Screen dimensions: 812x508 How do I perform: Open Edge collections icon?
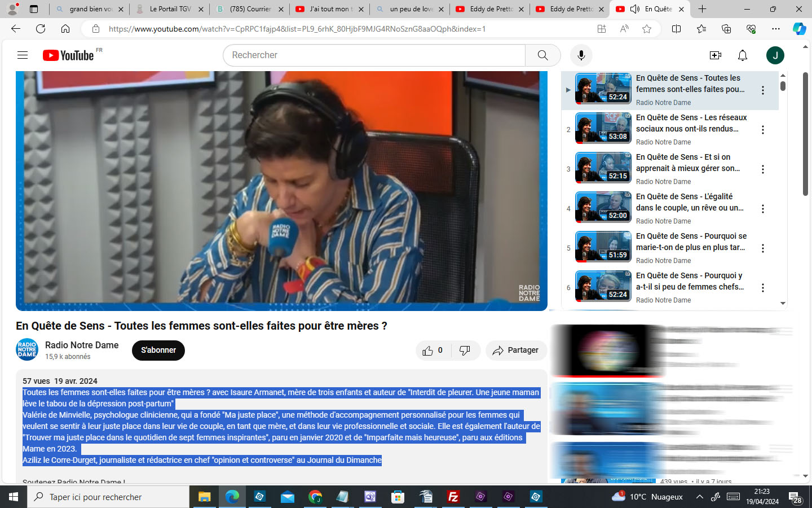(x=726, y=29)
